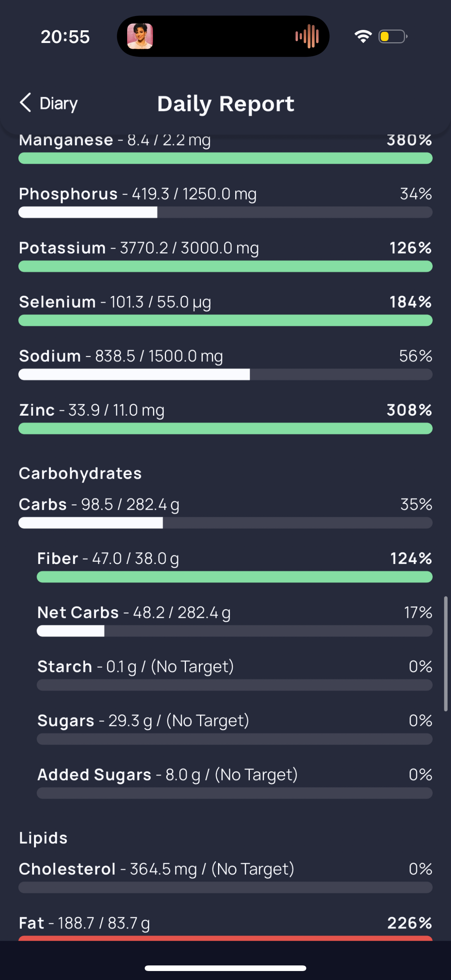Open the Carbs nutrient row

[x=225, y=512]
